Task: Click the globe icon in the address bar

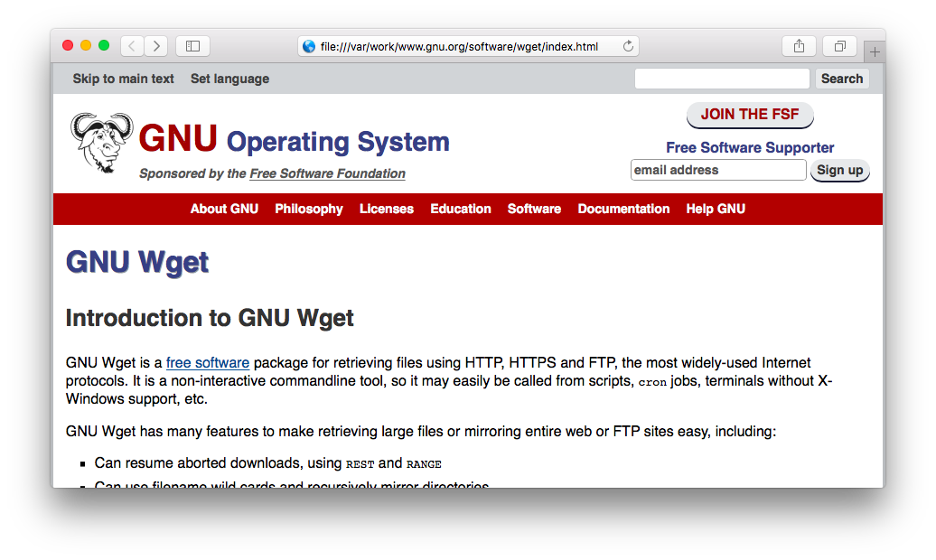Action: tap(310, 45)
